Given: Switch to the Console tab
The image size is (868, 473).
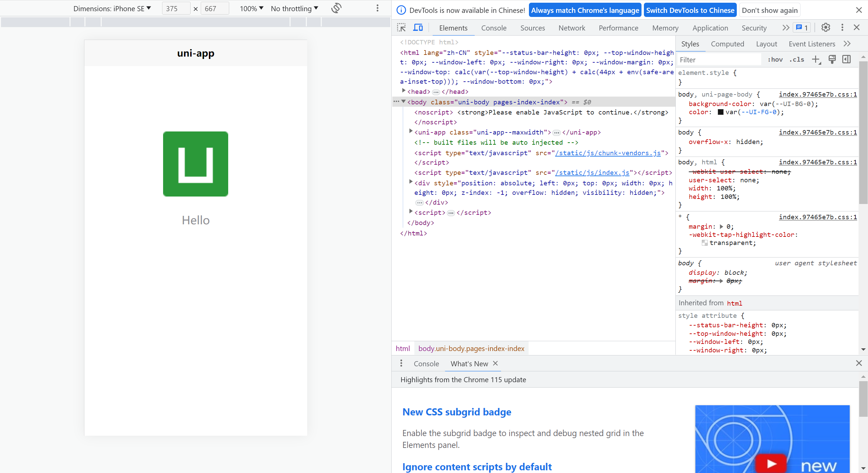Looking at the screenshot, I should 494,28.
